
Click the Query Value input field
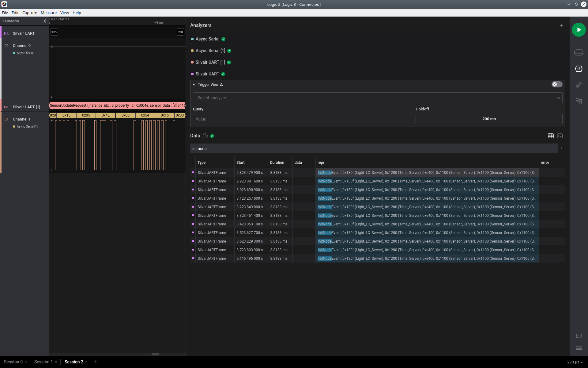coord(303,119)
